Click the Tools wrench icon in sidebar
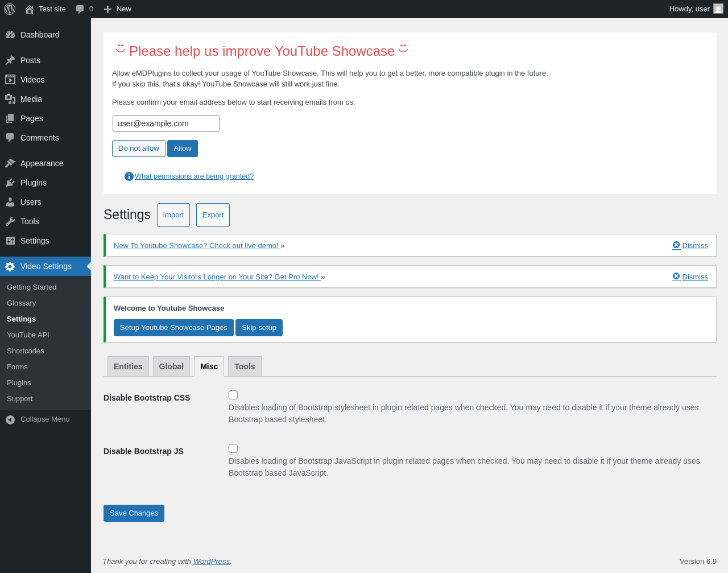Screen dimensions: 728x573 [10, 221]
